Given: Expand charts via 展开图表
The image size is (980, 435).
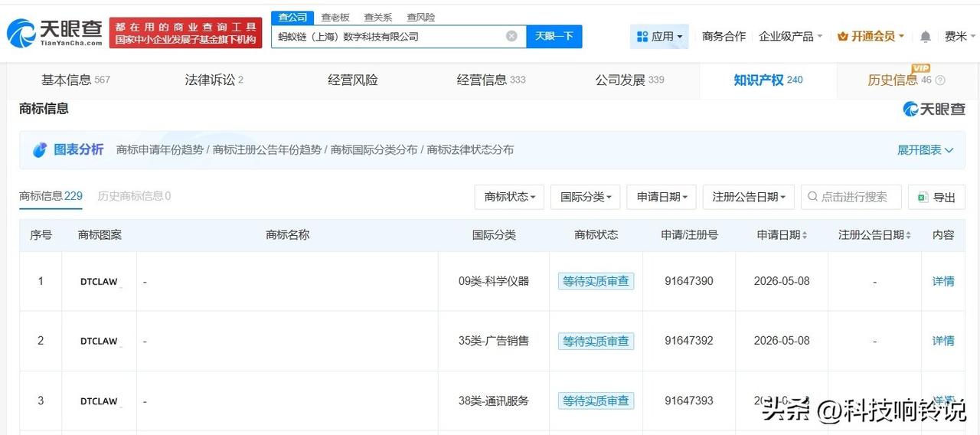Looking at the screenshot, I should pyautogui.click(x=926, y=150).
